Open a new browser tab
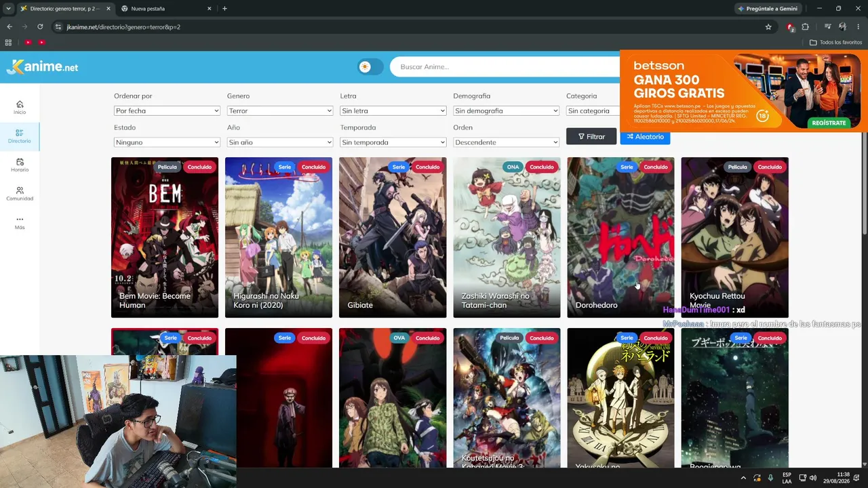868x488 pixels. (224, 9)
